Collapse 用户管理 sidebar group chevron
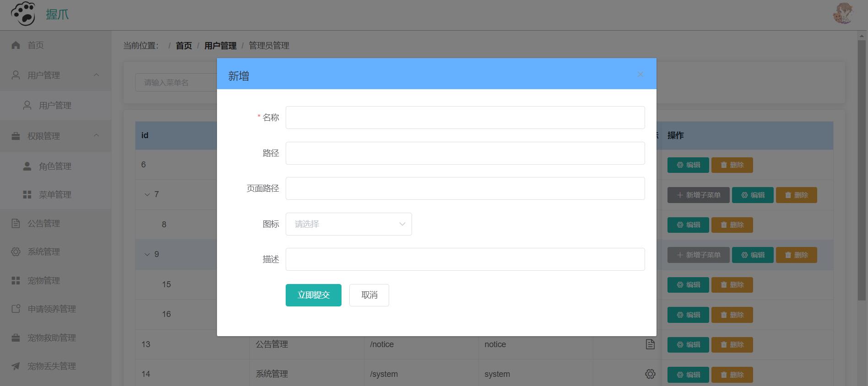Viewport: 868px width, 386px height. 96,75
